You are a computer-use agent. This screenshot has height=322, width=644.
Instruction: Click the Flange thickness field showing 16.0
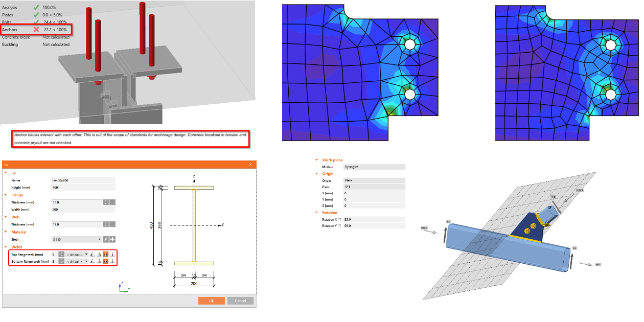click(x=77, y=202)
